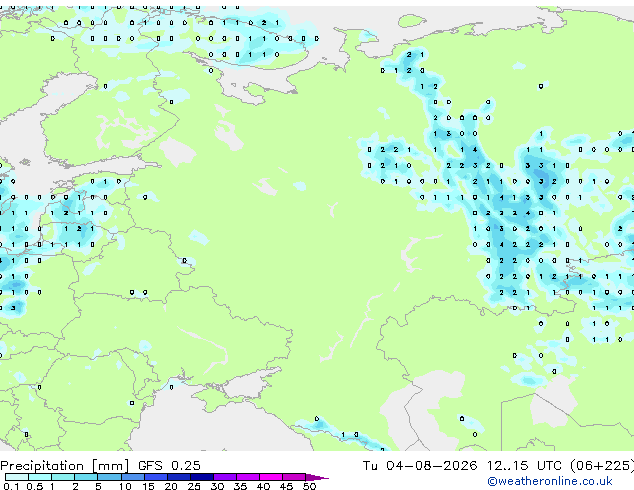This screenshot has width=634, height=490.
Task: Pick the 35–40 mm legend swatch
Action: (248, 477)
